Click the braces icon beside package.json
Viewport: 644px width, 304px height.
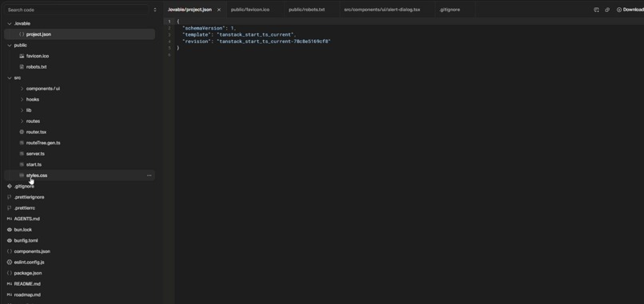(10, 273)
